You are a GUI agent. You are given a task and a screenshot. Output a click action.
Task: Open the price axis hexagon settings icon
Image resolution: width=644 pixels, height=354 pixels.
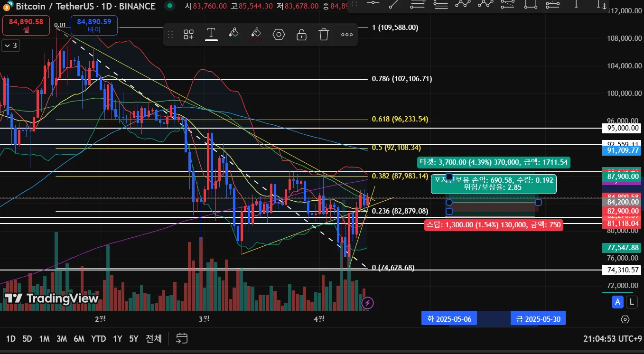coord(625,319)
